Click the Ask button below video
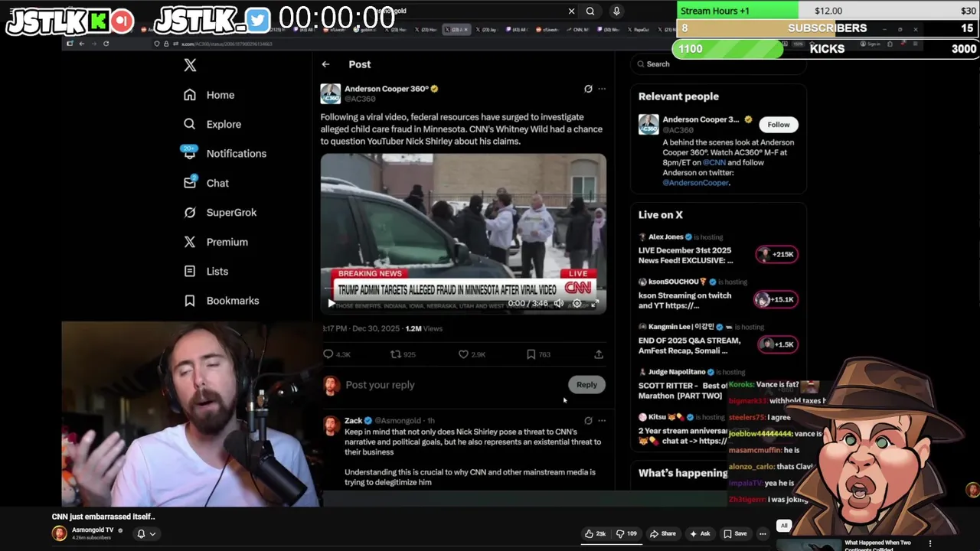Screen dimensions: 980x551 click(x=700, y=534)
